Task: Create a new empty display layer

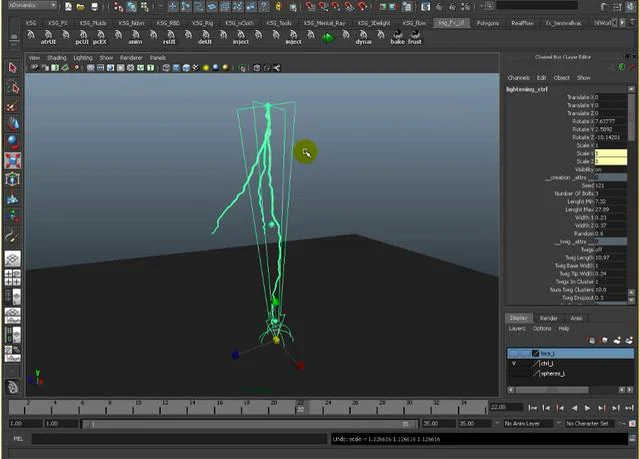Action: pos(618,340)
